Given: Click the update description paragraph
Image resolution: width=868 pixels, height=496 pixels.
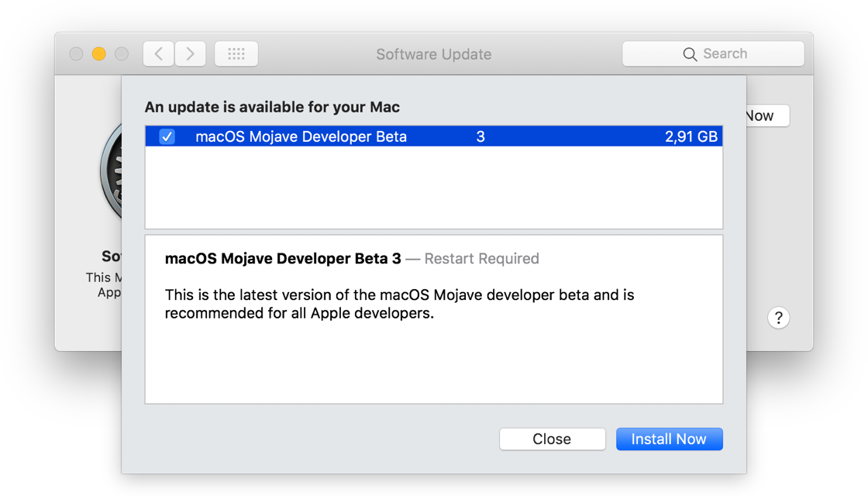Looking at the screenshot, I should (x=399, y=304).
